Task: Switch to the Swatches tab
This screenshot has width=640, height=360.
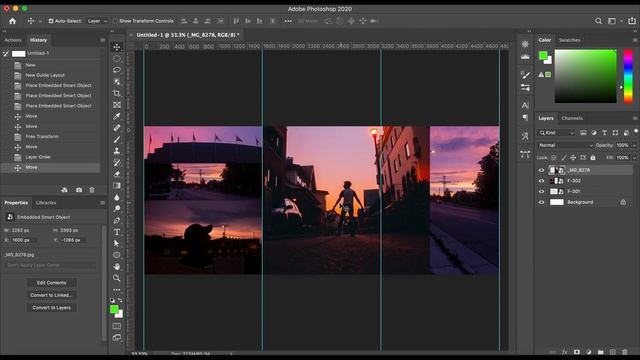Action: [569, 40]
